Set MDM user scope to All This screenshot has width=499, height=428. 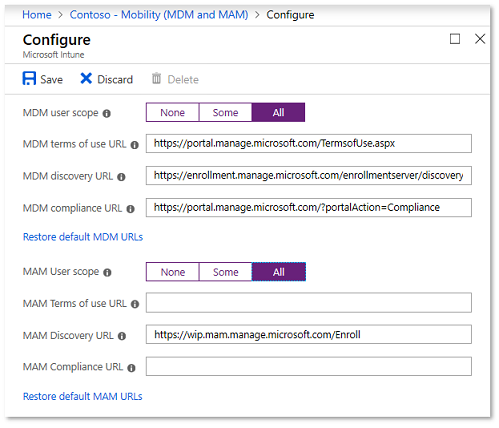pos(278,112)
